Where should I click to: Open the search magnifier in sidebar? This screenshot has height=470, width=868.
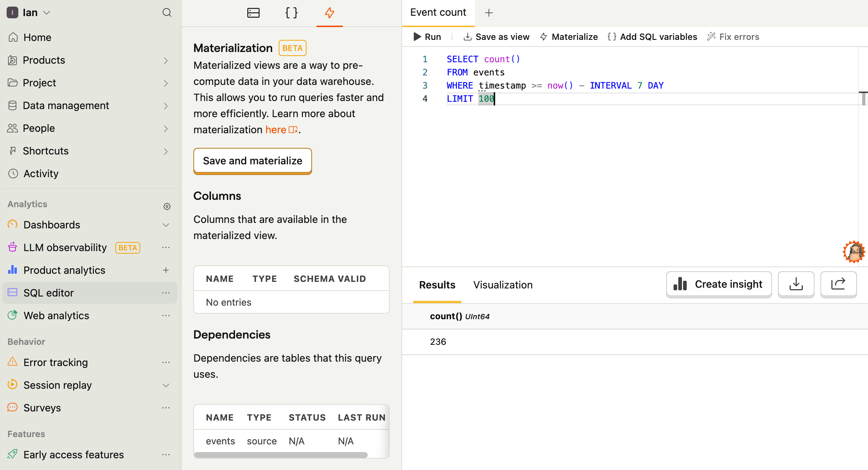pos(167,13)
